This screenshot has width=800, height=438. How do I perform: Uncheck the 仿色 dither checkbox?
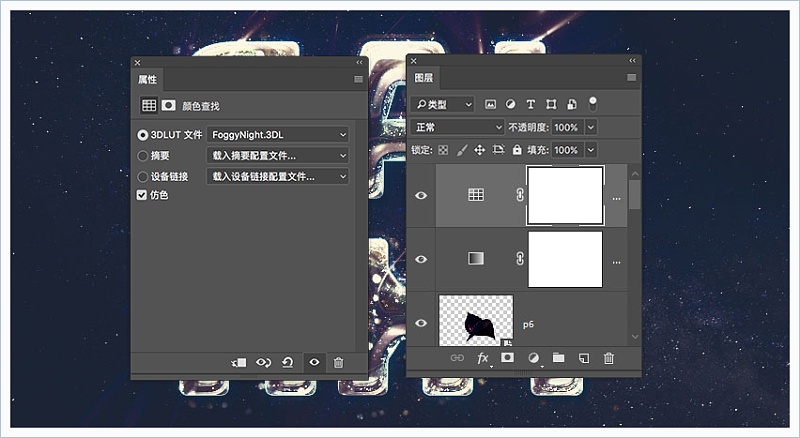click(x=142, y=195)
